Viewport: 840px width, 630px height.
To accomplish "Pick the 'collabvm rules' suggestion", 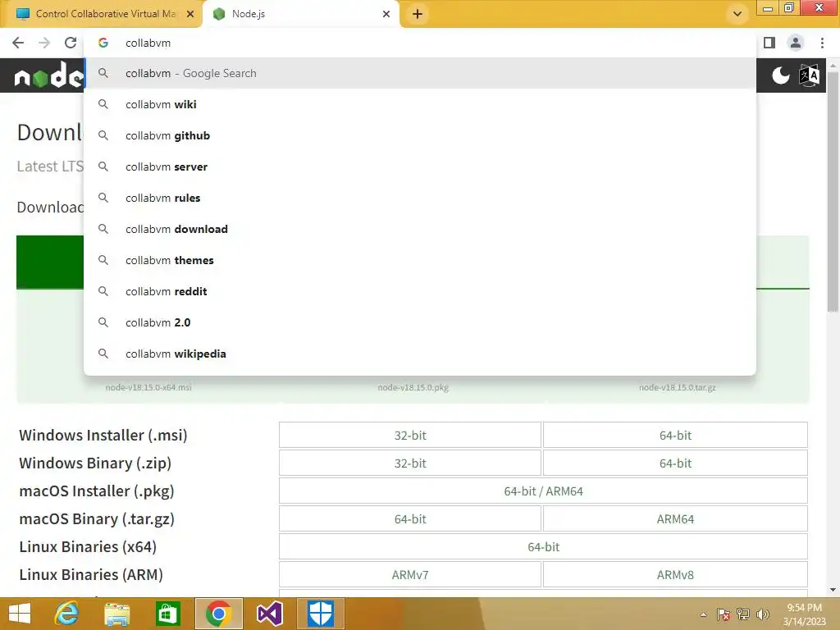I will point(420,198).
